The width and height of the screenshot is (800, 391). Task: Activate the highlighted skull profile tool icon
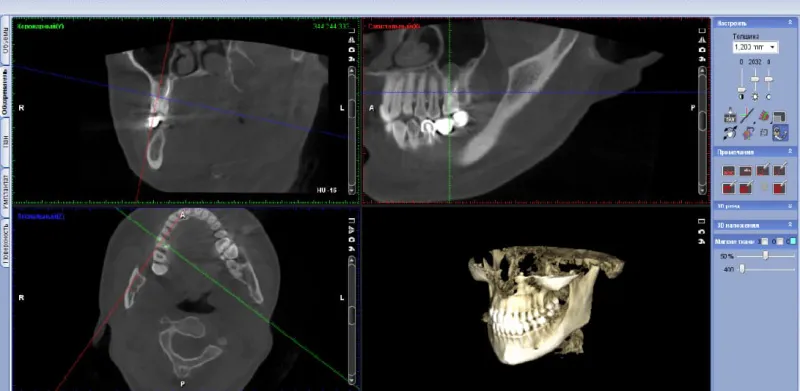[780, 133]
